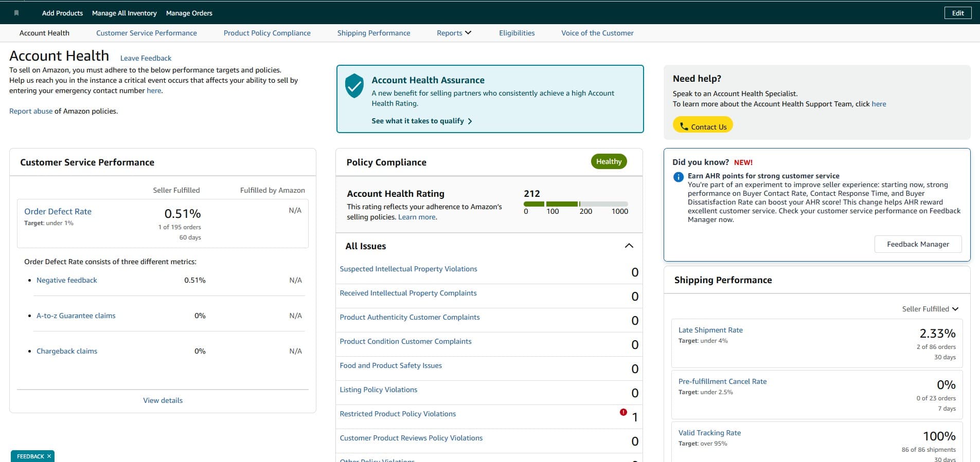Open A-to-z Guarantee claims link
The width and height of the screenshot is (980, 462).
click(x=76, y=316)
